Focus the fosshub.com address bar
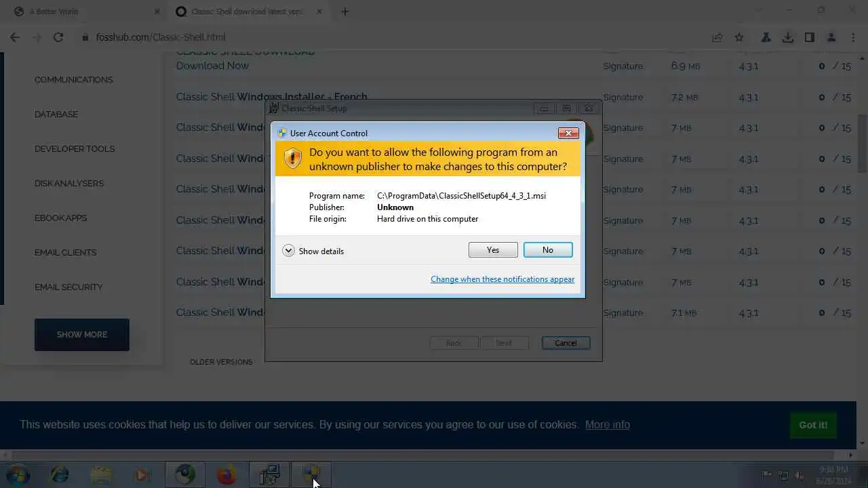The image size is (868, 488). click(x=393, y=37)
